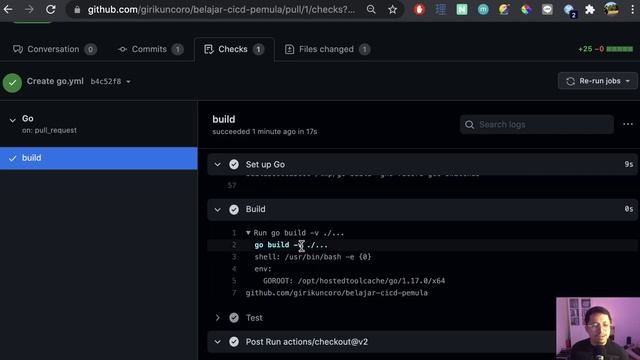Click the zoom magnifier icon in the address bar

371,9
